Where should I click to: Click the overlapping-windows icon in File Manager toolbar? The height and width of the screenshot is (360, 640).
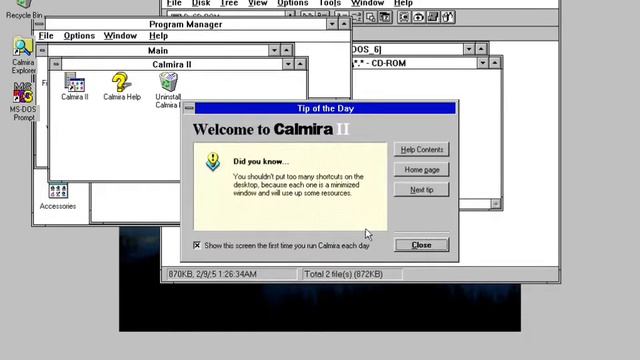click(371, 17)
